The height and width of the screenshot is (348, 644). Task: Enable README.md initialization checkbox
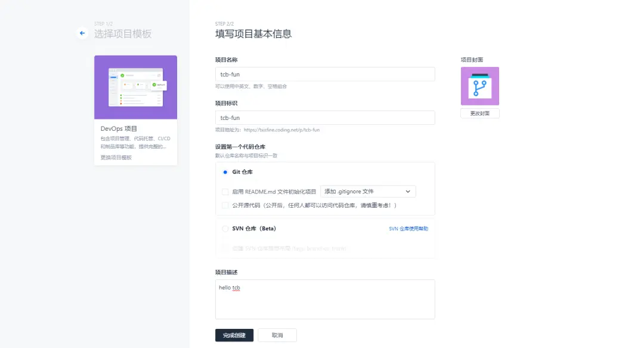(225, 192)
